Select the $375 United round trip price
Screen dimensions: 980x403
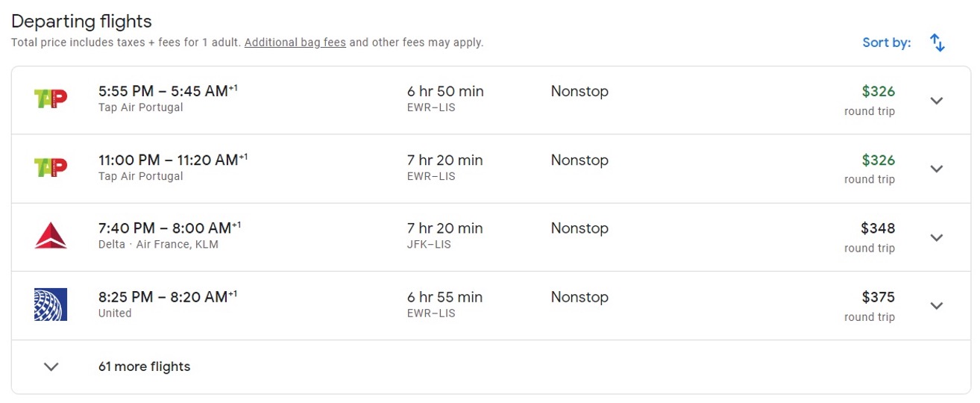pos(877,297)
